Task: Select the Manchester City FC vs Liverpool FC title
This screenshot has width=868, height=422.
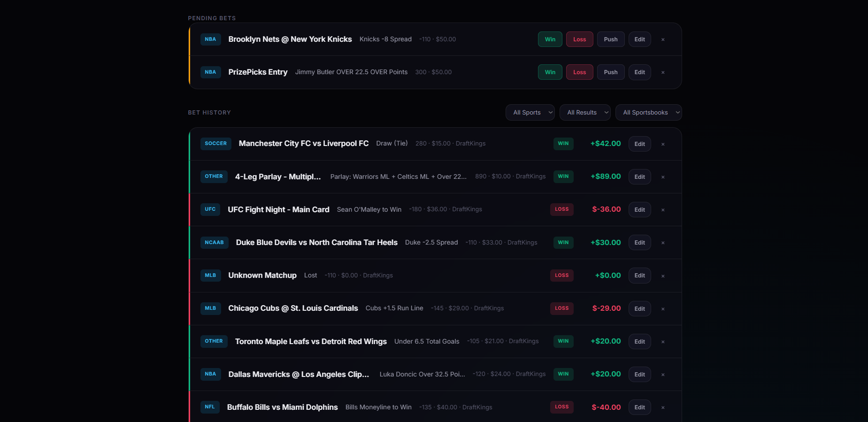Action: (x=304, y=144)
